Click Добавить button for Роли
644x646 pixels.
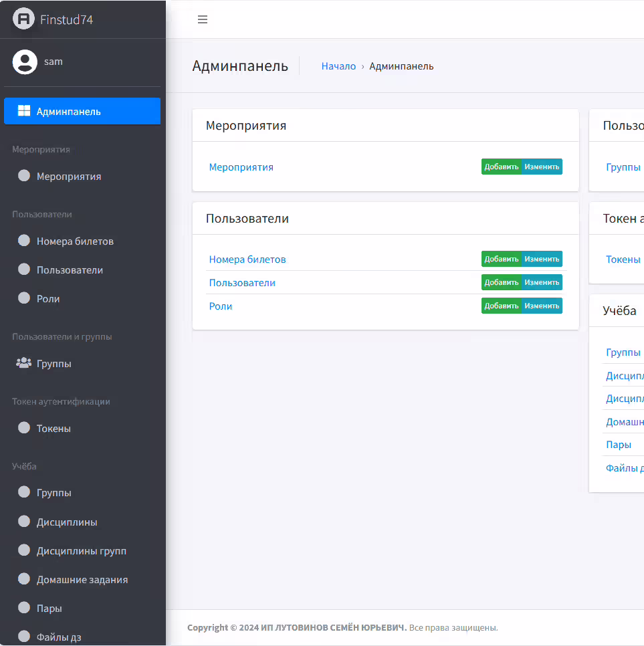tap(501, 306)
